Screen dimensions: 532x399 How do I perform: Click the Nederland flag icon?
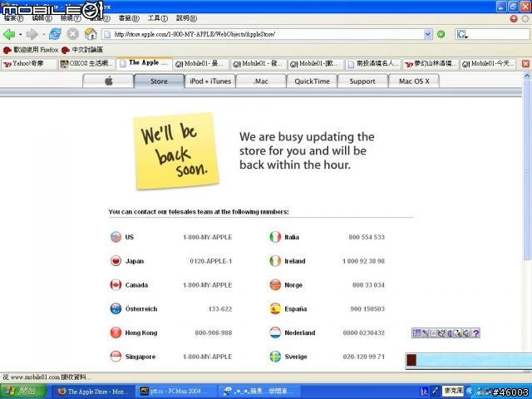pos(275,332)
